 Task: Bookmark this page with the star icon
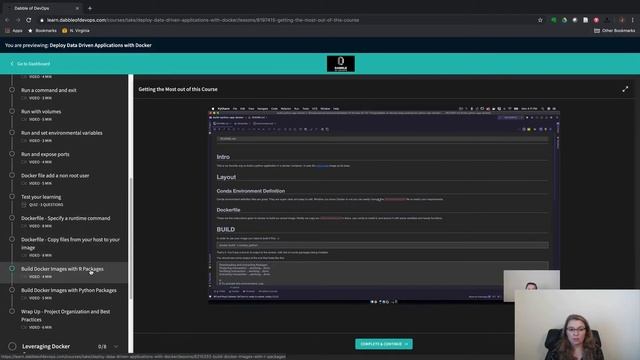click(540, 20)
